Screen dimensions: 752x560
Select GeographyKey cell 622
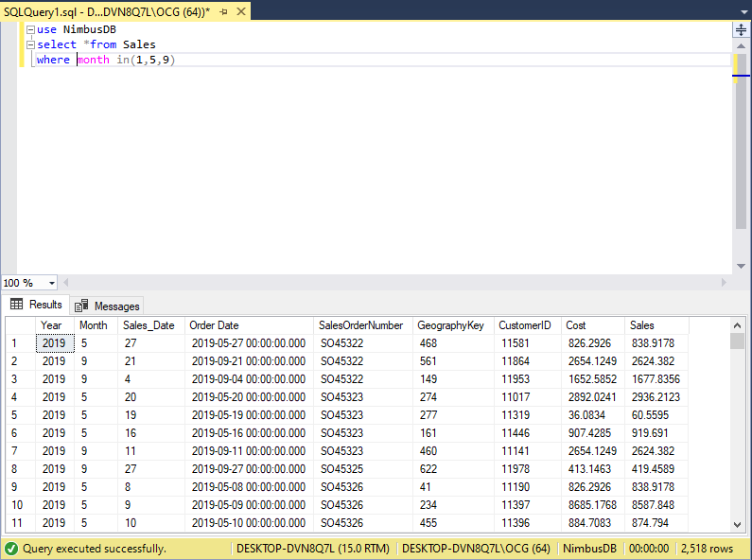point(453,469)
